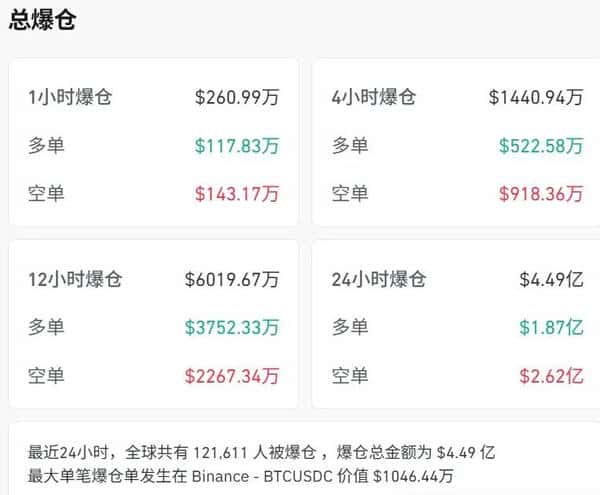Viewport: 600px width, 495px height.
Task: Click the 1-hour long liquidation value $117.83万
Action: tap(237, 146)
